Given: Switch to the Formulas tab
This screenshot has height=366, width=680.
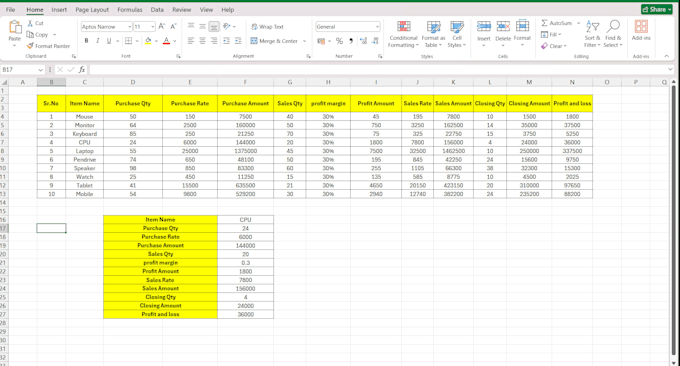Looking at the screenshot, I should [130, 10].
